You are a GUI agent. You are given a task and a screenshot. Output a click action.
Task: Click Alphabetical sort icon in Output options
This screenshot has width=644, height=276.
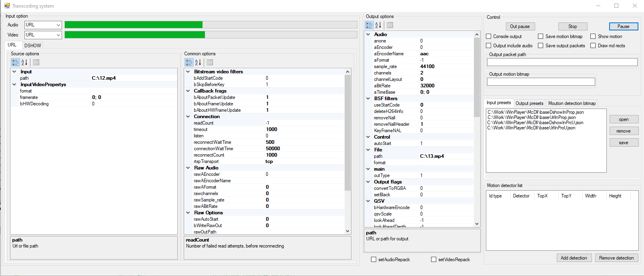click(x=378, y=25)
